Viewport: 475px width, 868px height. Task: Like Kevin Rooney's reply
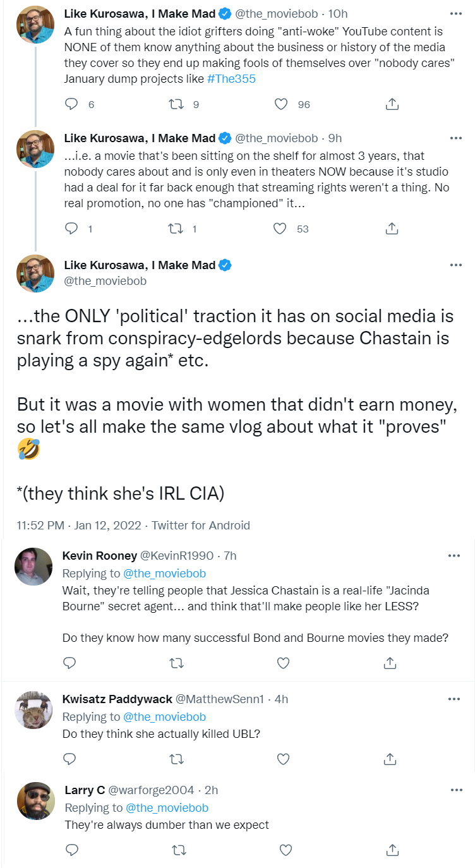tap(284, 663)
